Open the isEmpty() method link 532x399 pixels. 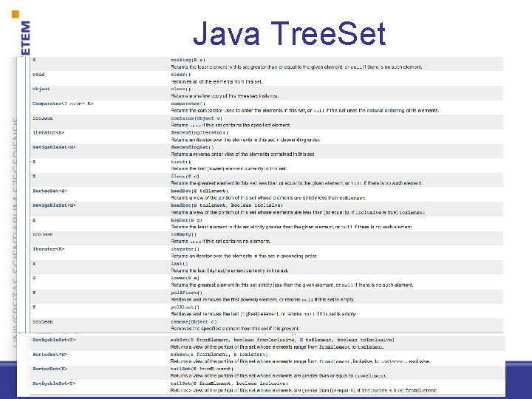pos(183,234)
